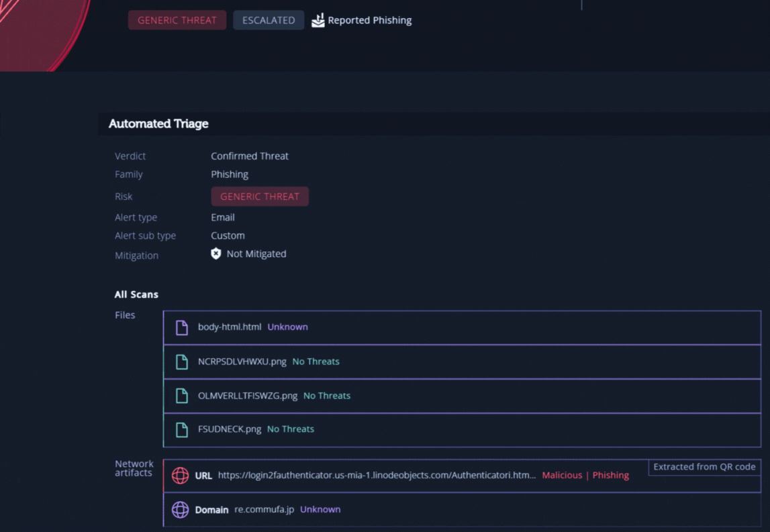Screen dimensions: 770x532
Task: Click the Malicious | Phishing verdict label
Action: [x=585, y=476]
